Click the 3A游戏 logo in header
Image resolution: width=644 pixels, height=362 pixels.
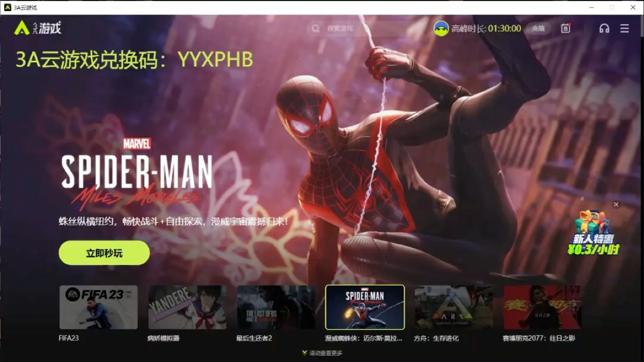[x=38, y=28]
